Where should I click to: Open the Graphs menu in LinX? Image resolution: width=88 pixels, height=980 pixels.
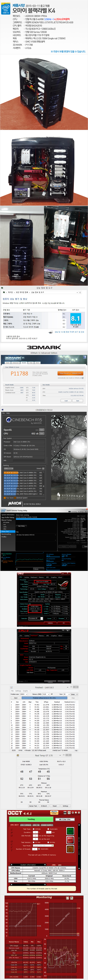25,691
